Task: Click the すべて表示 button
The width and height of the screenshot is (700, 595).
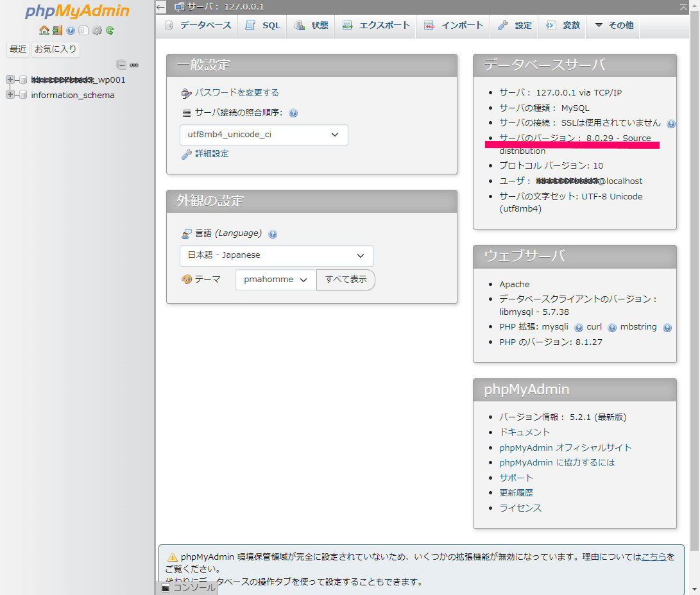Action: (x=346, y=280)
